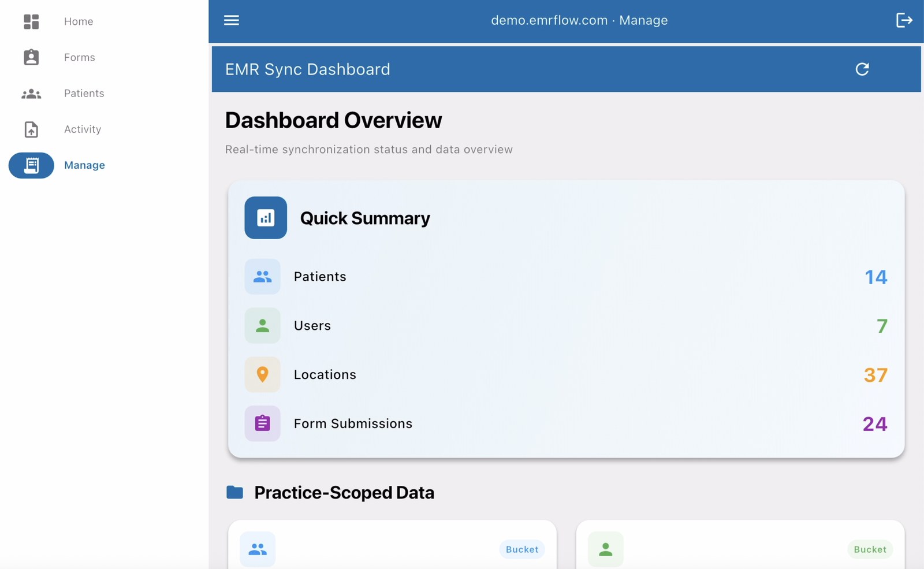The width and height of the screenshot is (924, 569).
Task: Select the Manage clipboard icon
Action: tap(31, 165)
